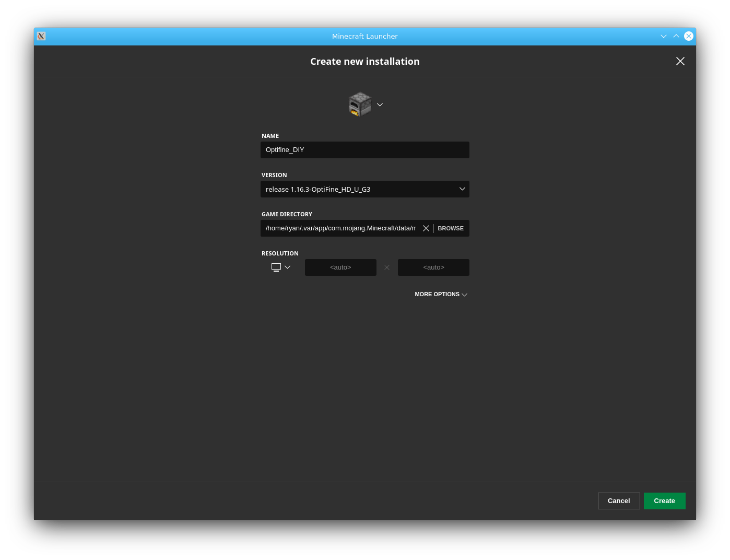The width and height of the screenshot is (730, 560).
Task: Click the Cancel button
Action: (619, 501)
